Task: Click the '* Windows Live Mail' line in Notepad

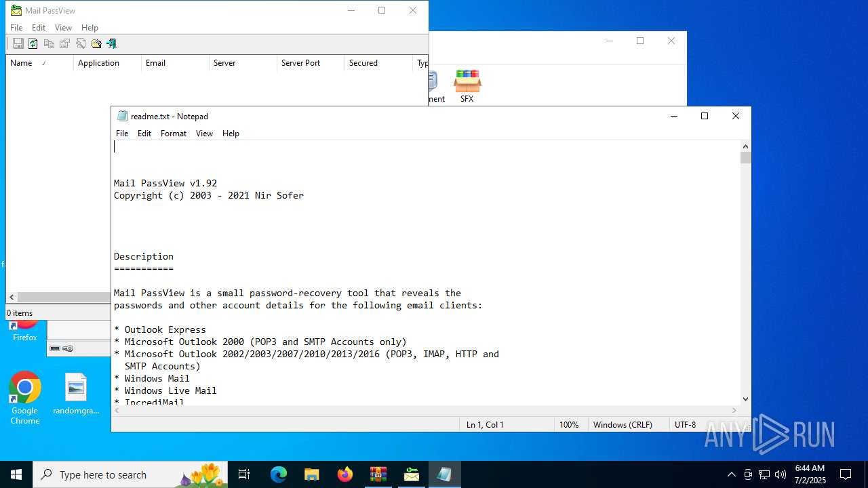Action: coord(165,390)
